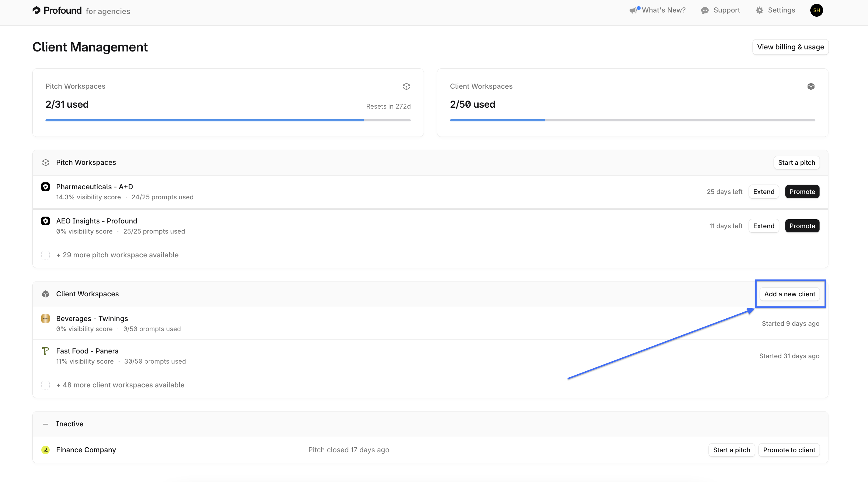Click '25 days left' text
Image resolution: width=868 pixels, height=482 pixels.
coord(724,192)
